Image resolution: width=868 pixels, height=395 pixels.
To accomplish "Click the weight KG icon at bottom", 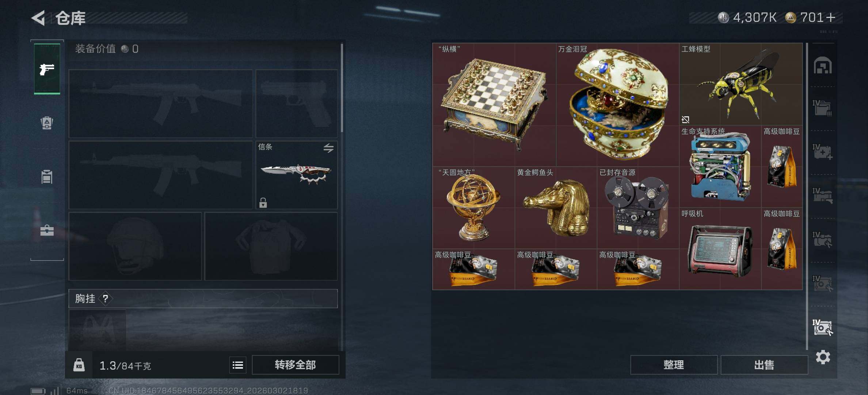I will [x=79, y=365].
